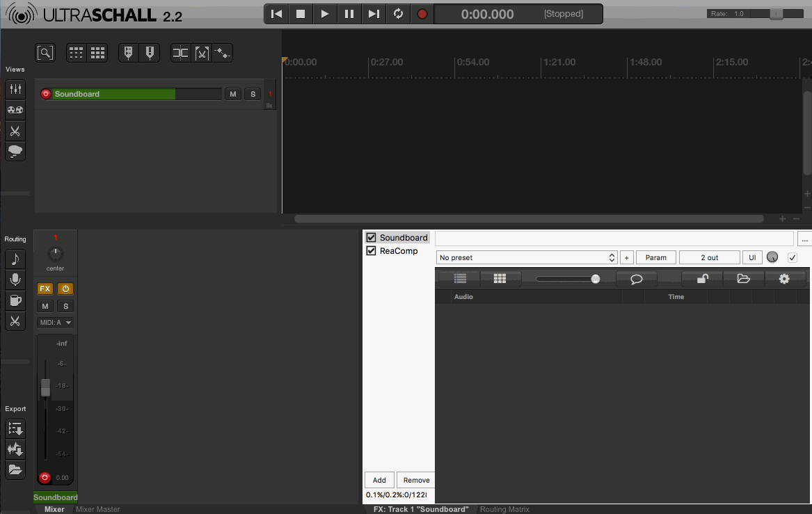Click the Add FX button
This screenshot has width=812, height=514.
coord(379,480)
